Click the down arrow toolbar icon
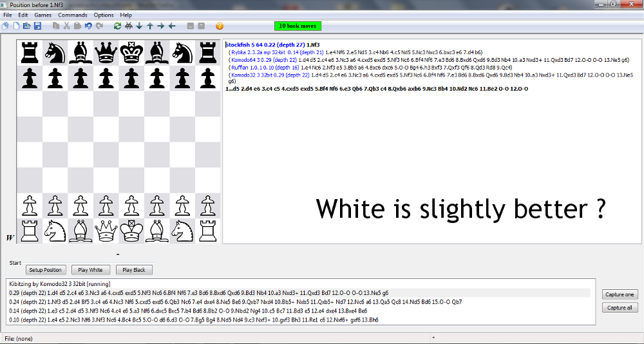Screen dimensions: 644x344 tap(139, 26)
